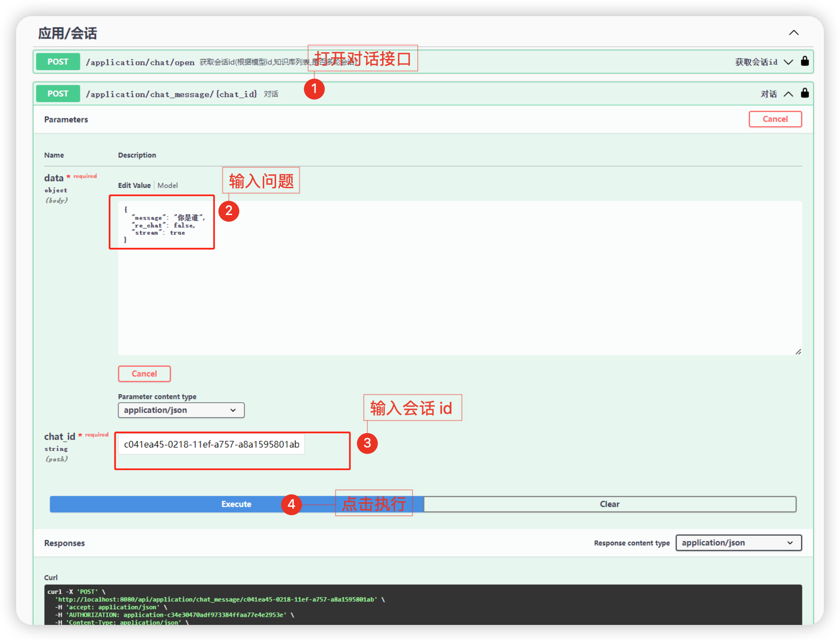
Task: Open the Response content type dropdown
Action: pos(738,543)
